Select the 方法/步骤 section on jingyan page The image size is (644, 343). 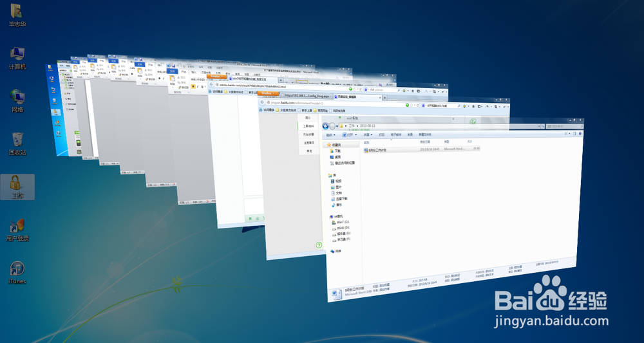tap(308, 134)
